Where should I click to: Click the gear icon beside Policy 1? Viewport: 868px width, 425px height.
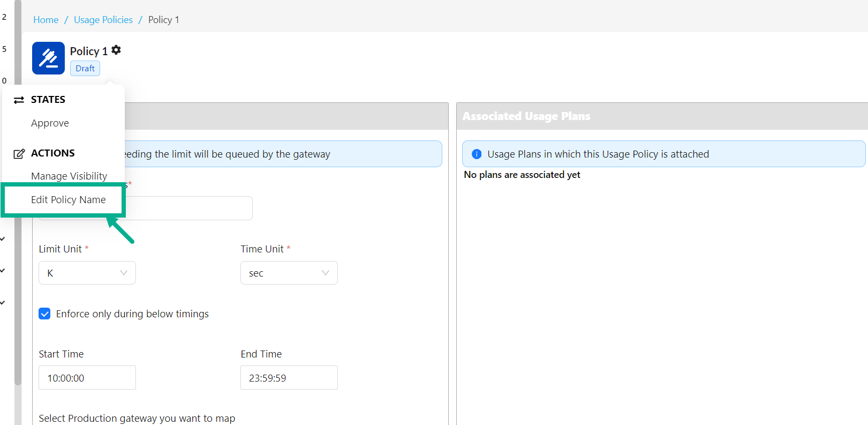(116, 50)
